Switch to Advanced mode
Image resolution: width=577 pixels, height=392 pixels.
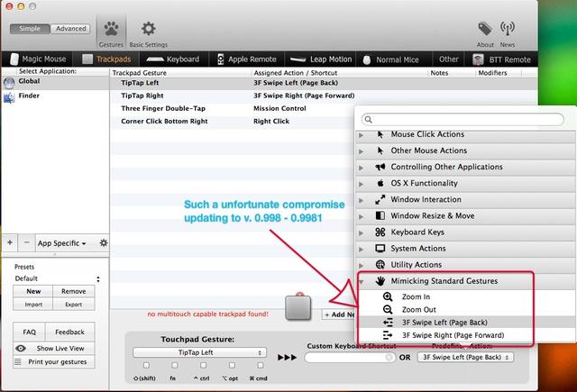click(x=70, y=29)
